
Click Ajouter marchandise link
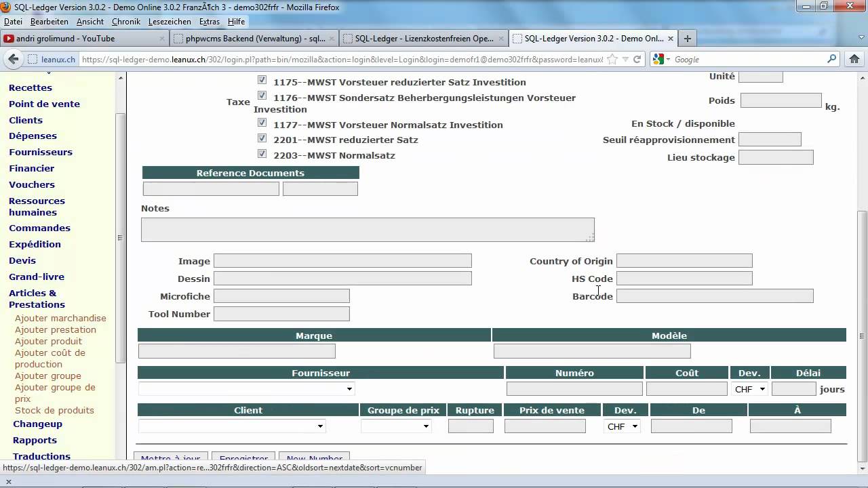(60, 318)
